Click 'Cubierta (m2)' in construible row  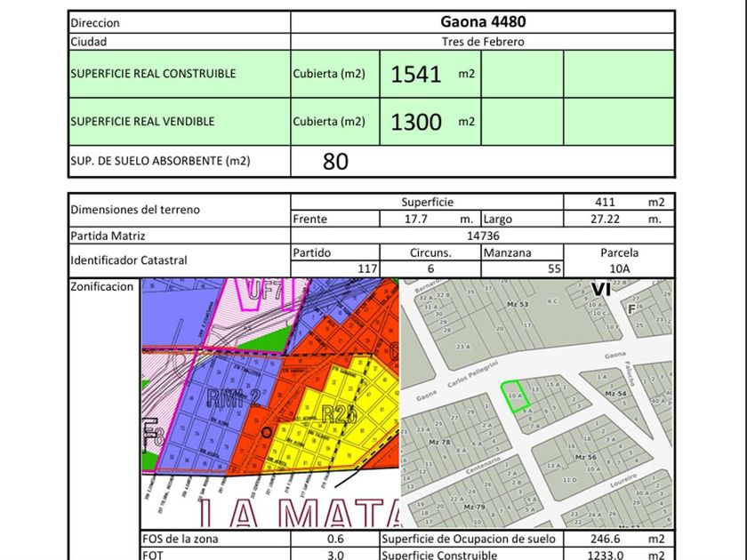point(329,74)
